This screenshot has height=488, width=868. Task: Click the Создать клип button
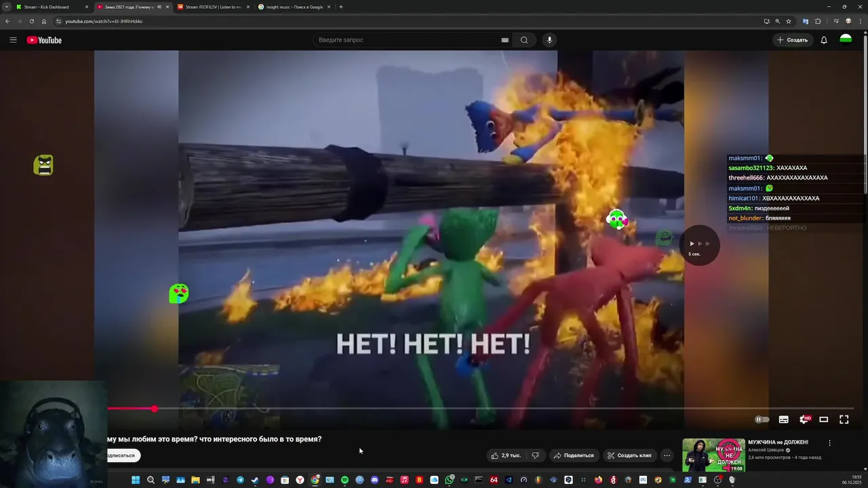coord(629,455)
